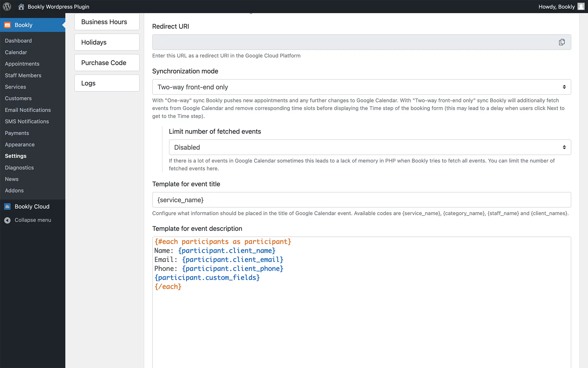Select Settings in the sidebar

(16, 156)
